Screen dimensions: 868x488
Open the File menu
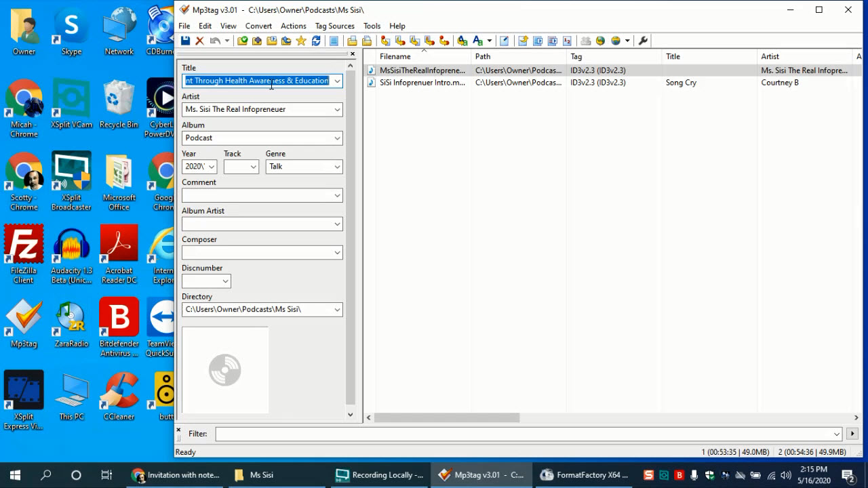[184, 26]
